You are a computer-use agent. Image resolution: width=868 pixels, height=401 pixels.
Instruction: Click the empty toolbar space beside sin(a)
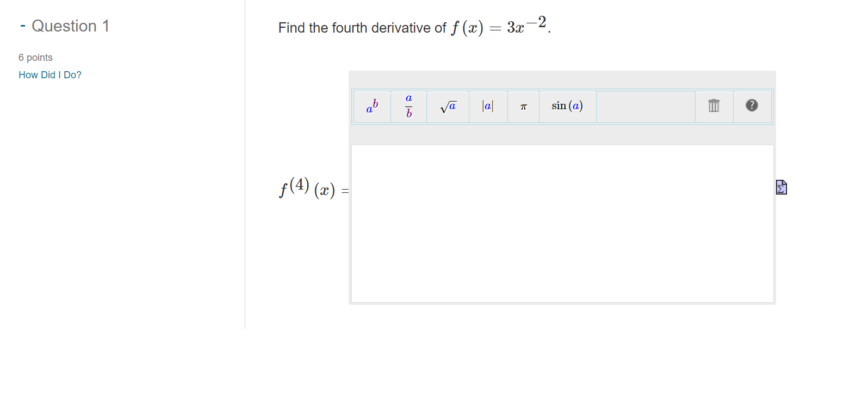coord(644,106)
